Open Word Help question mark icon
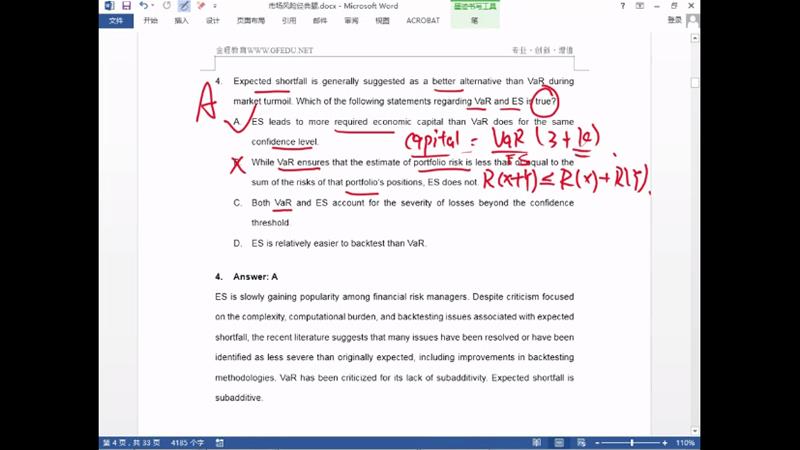The image size is (800, 450). (x=622, y=6)
